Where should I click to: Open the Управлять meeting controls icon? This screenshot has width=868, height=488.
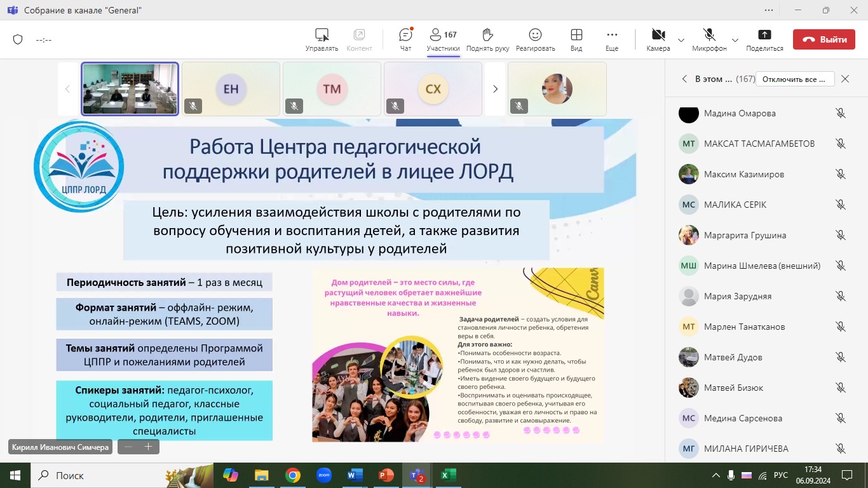(321, 39)
